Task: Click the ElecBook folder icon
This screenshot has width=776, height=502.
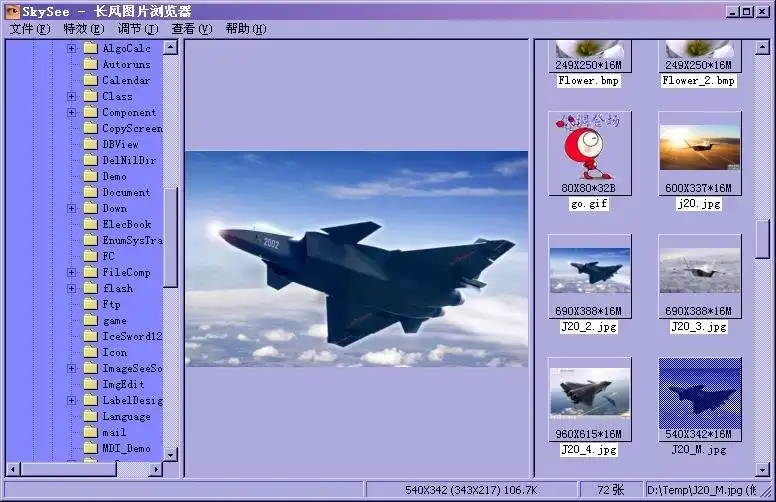Action: coord(91,224)
